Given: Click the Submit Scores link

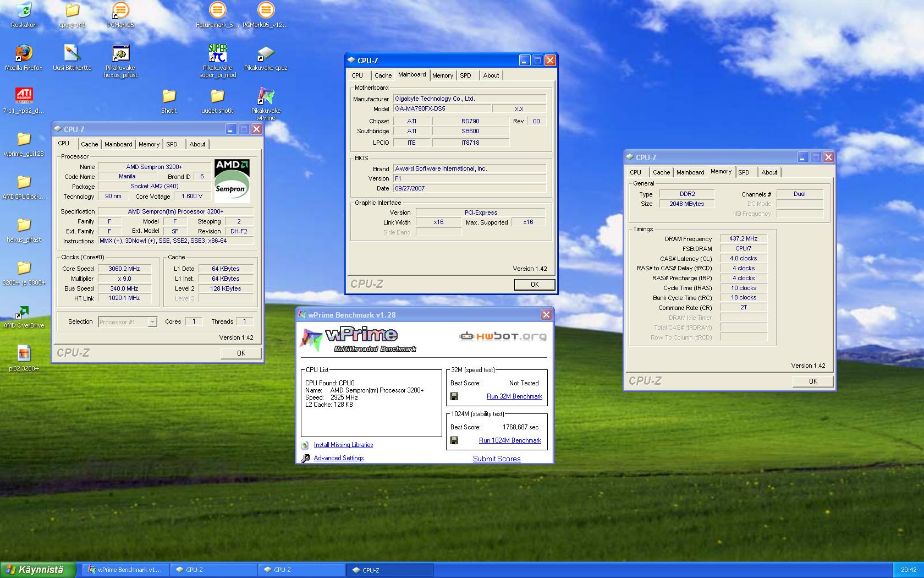Looking at the screenshot, I should pyautogui.click(x=497, y=459).
